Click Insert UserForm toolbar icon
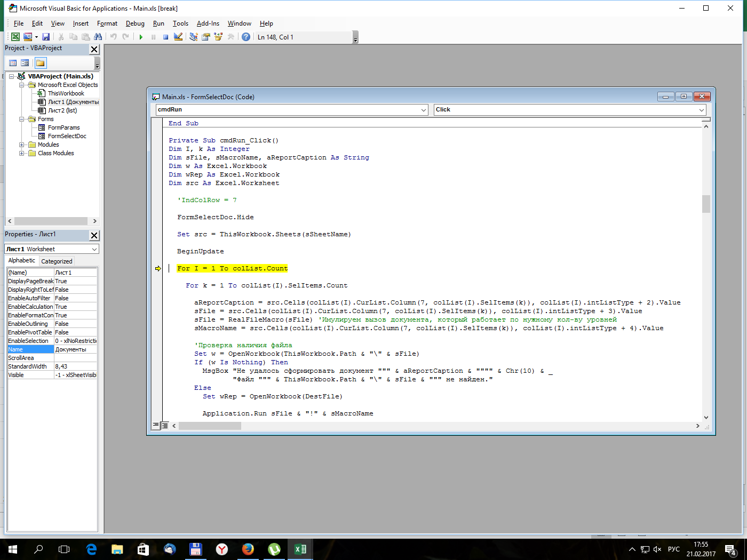747x560 pixels. (28, 37)
